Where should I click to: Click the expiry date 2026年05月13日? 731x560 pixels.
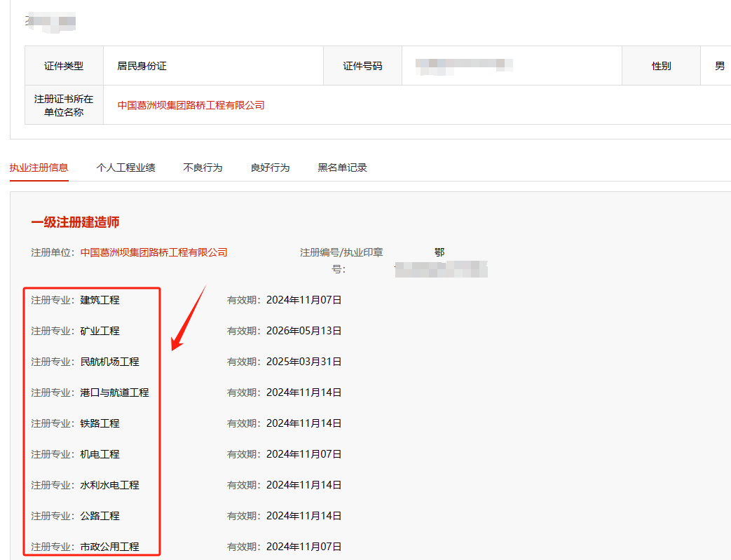point(303,331)
